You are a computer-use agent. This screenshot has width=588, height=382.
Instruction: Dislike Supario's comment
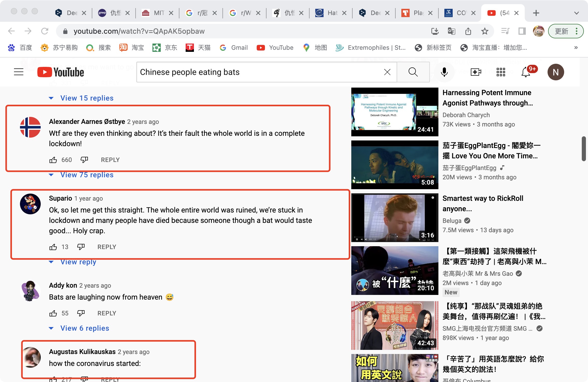pos(81,247)
